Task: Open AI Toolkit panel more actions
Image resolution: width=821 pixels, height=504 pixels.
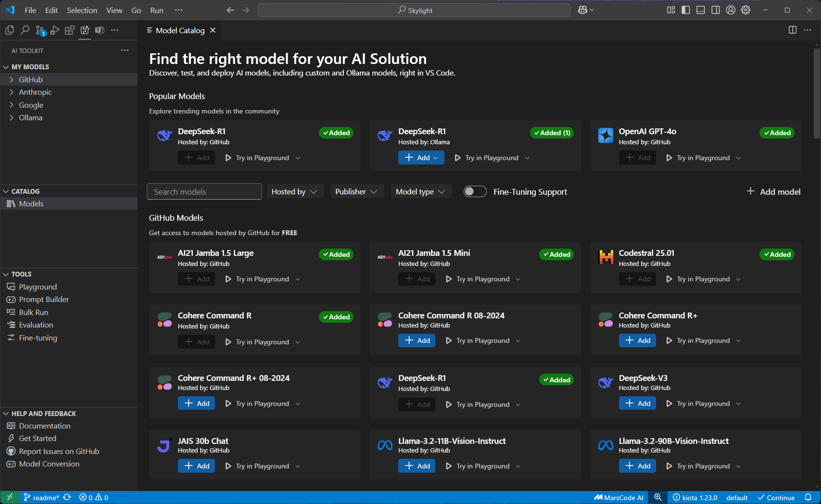Action: point(125,50)
